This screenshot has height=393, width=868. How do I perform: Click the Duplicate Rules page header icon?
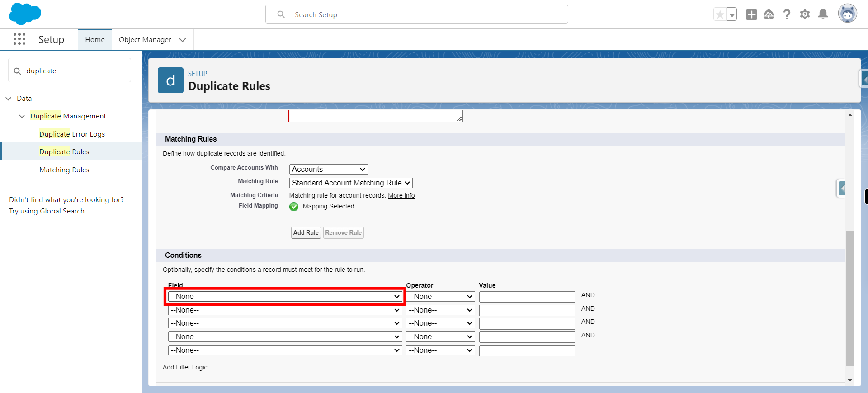(170, 80)
